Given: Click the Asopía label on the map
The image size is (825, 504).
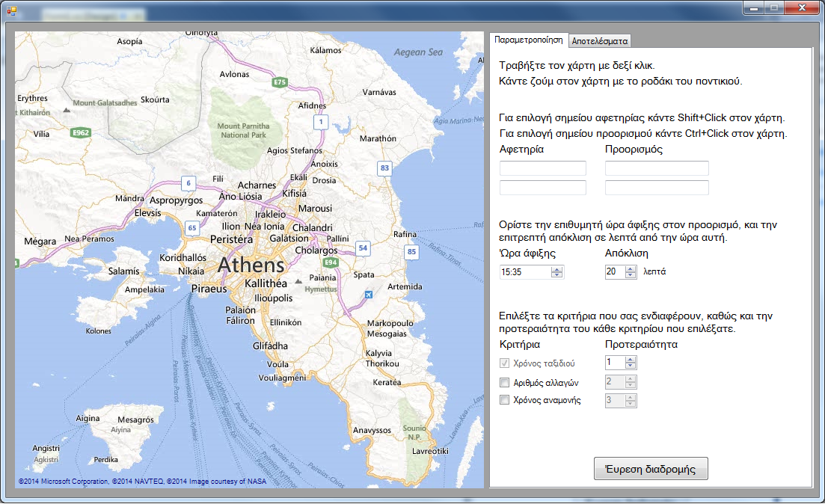Looking at the screenshot, I should click(129, 42).
